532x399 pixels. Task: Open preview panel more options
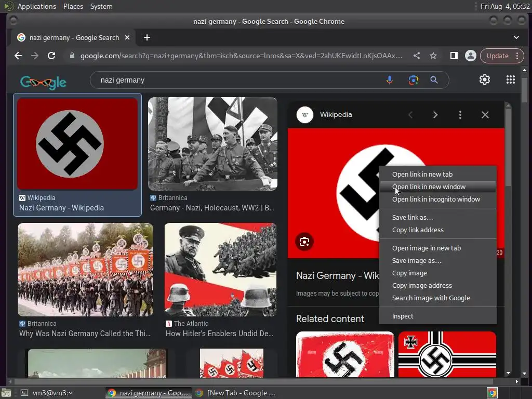(x=460, y=115)
